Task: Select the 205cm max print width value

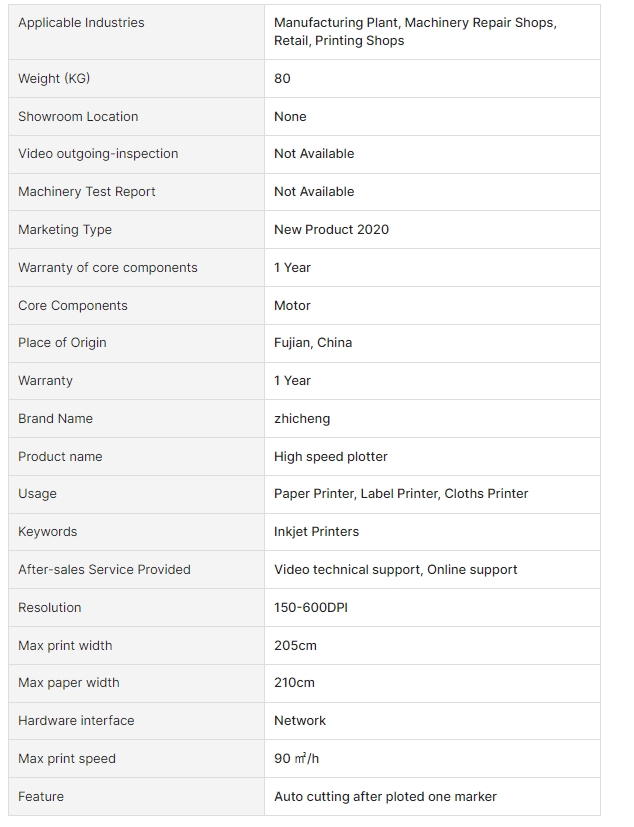Action: (x=295, y=646)
